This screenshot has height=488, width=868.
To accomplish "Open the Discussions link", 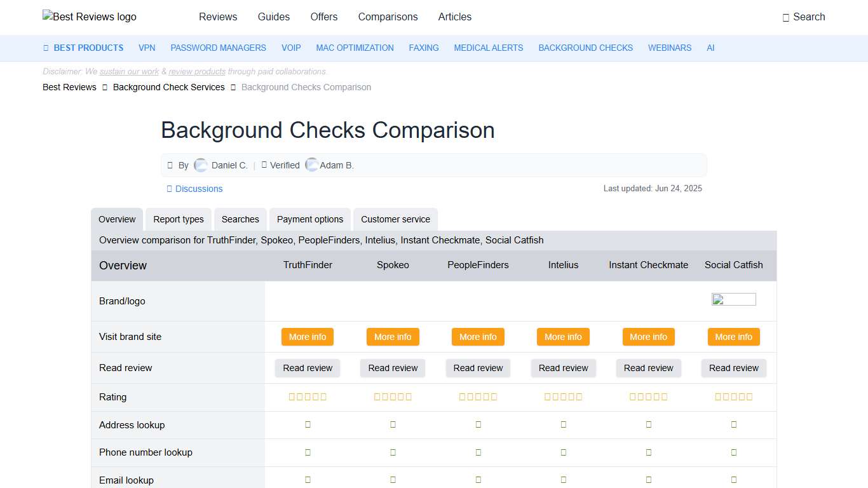I will pos(199,189).
